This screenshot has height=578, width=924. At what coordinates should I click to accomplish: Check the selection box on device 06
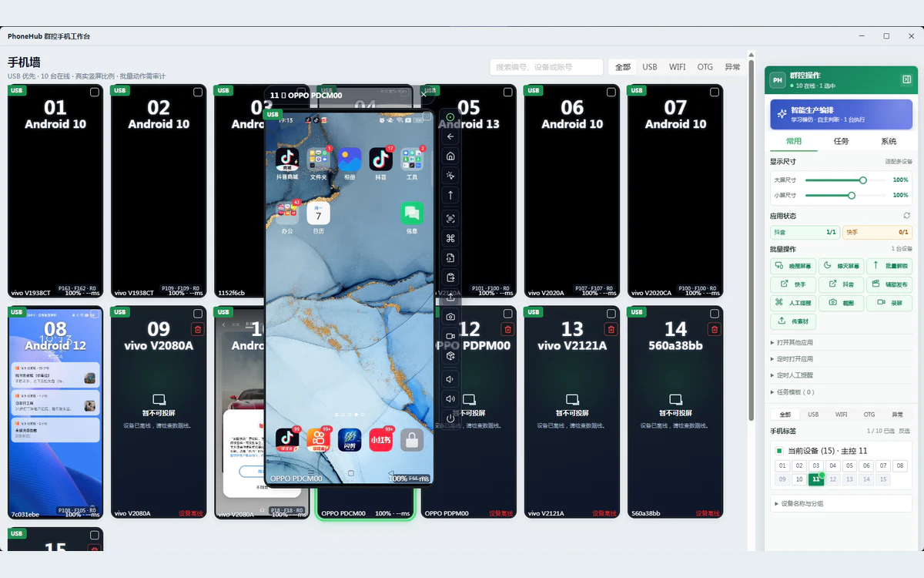click(611, 92)
